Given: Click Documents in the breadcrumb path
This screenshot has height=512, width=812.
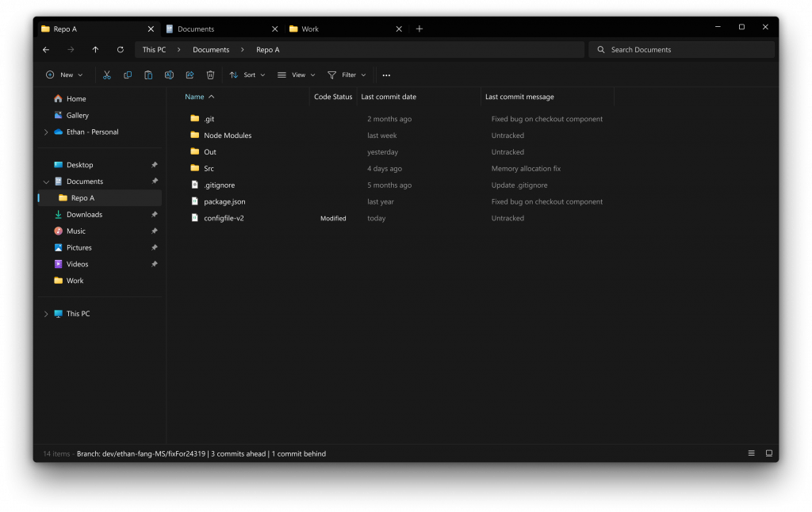Looking at the screenshot, I should pyautogui.click(x=211, y=50).
